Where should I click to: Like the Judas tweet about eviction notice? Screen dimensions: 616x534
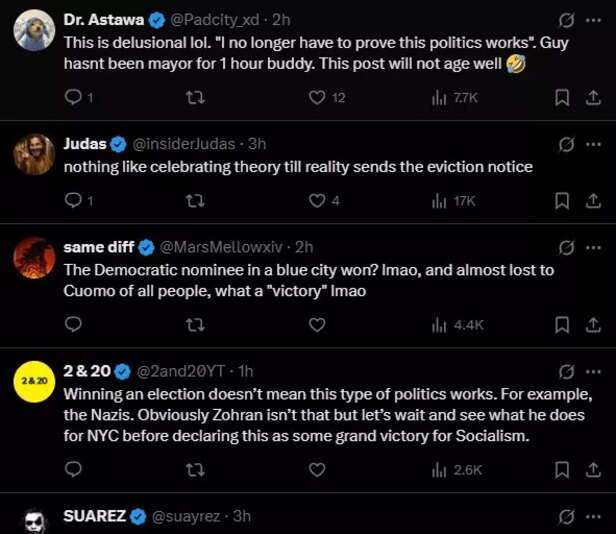tap(317, 201)
